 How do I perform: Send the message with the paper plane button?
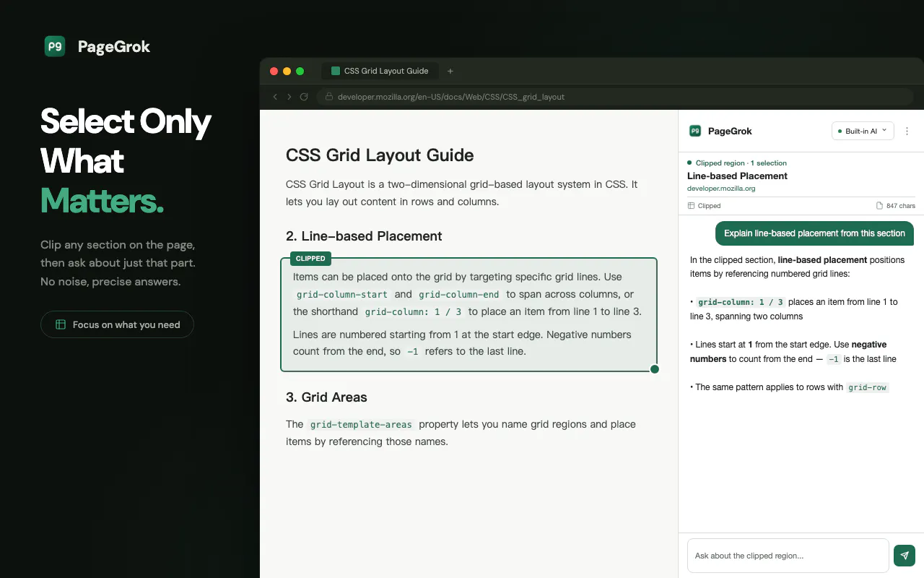coord(905,556)
